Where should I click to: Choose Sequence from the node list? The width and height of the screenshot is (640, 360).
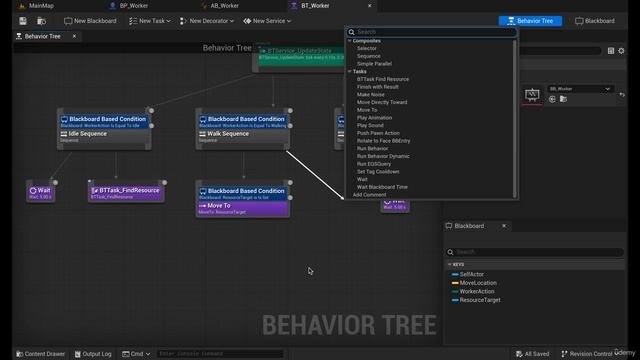(x=369, y=56)
